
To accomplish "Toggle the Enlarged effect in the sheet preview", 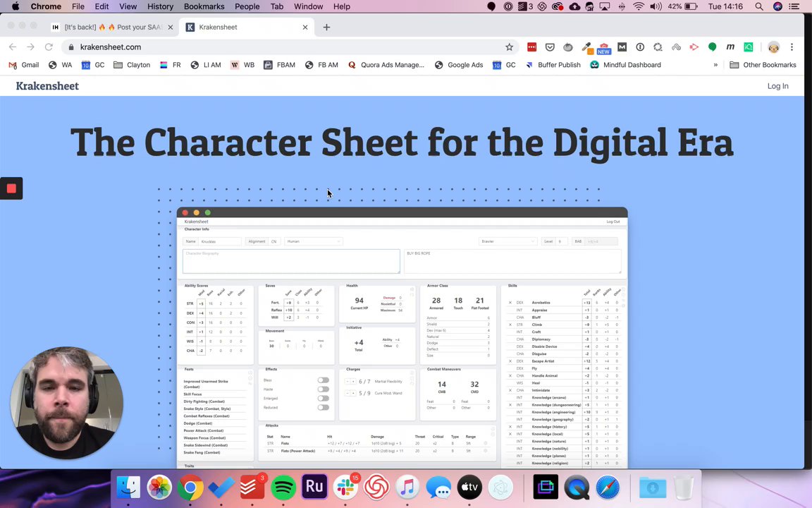I will click(x=323, y=398).
